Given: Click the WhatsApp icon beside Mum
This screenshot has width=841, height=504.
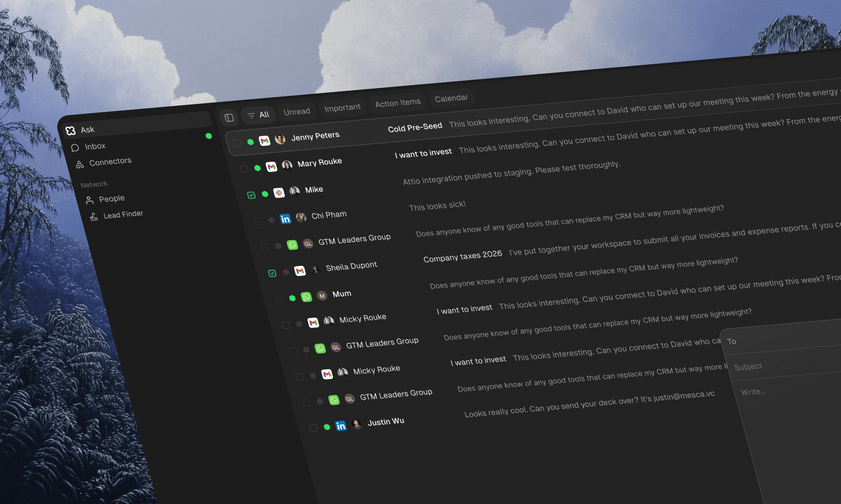Looking at the screenshot, I should [306, 297].
